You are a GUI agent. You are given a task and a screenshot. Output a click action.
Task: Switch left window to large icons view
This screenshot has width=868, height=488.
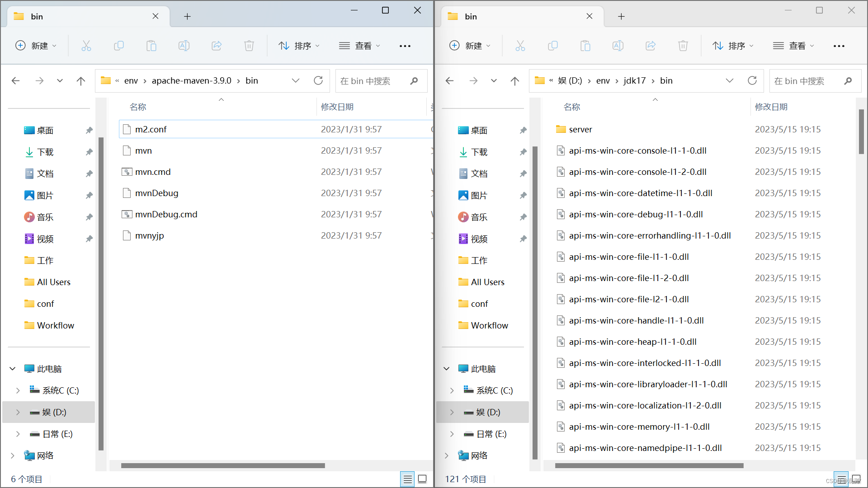(422, 479)
